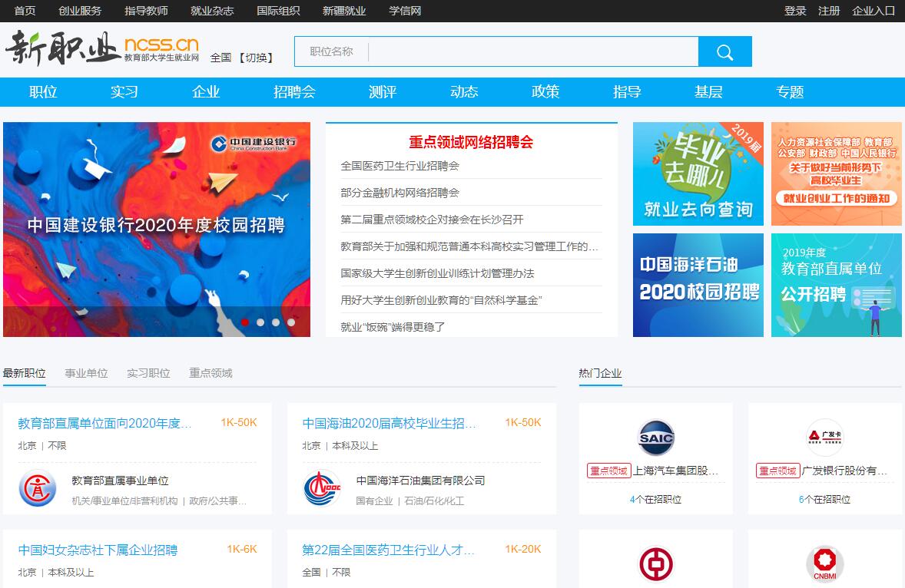Open the 招聘会 navigation menu

(294, 92)
